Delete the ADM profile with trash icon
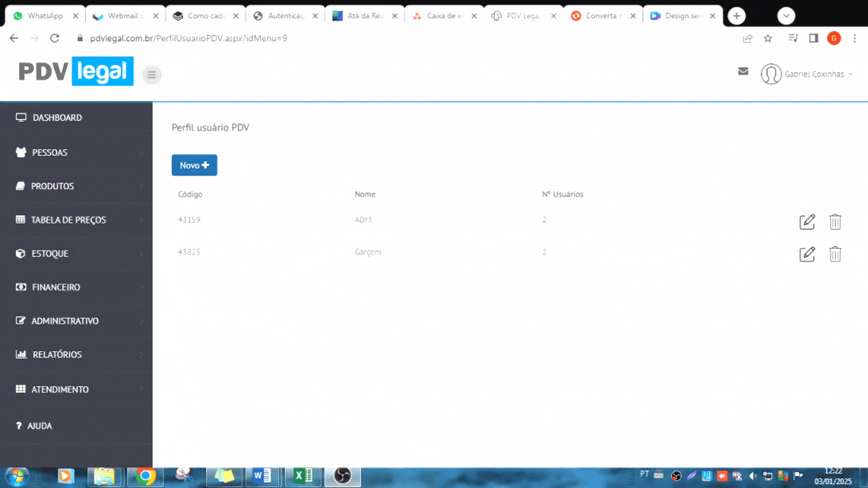 [x=835, y=222]
